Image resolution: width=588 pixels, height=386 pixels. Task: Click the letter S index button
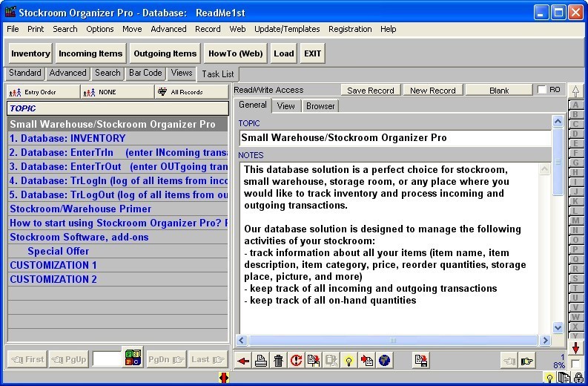(x=575, y=278)
